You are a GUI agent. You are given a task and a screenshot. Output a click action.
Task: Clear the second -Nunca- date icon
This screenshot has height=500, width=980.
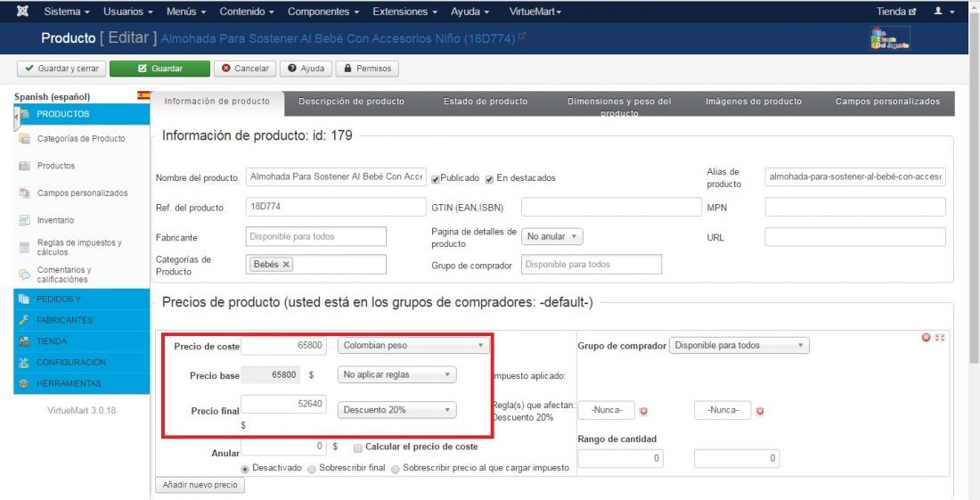coord(760,411)
